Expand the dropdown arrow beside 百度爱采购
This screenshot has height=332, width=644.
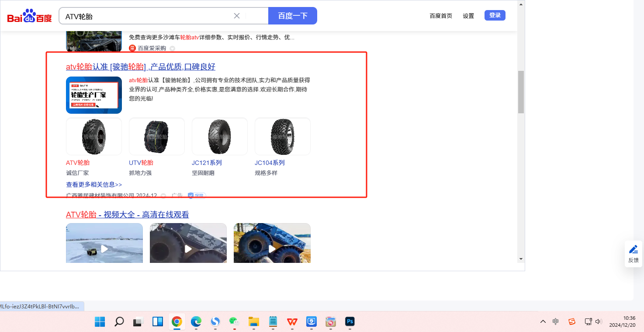point(172,49)
